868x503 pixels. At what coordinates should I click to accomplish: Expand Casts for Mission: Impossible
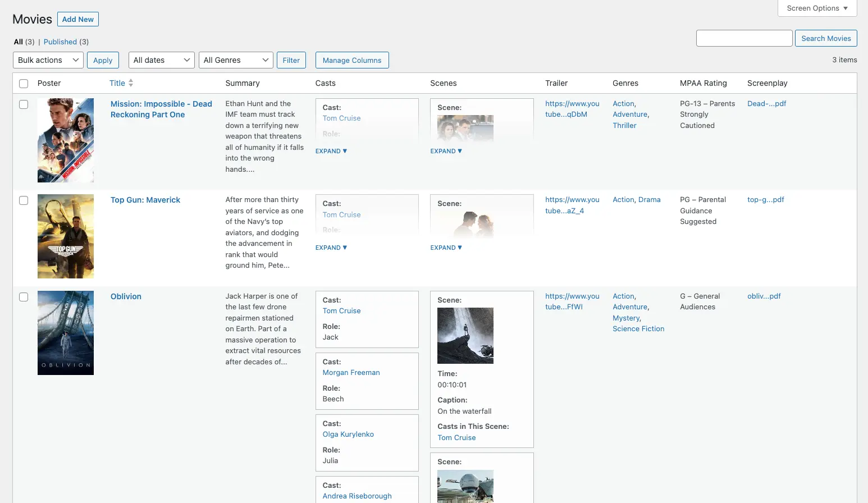(331, 151)
